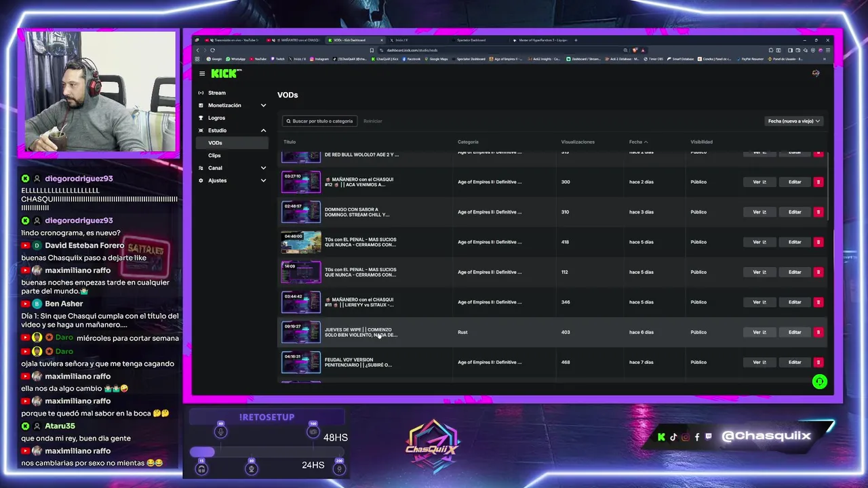
Task: Click Ver for the 418-views VOD
Action: [x=759, y=242]
